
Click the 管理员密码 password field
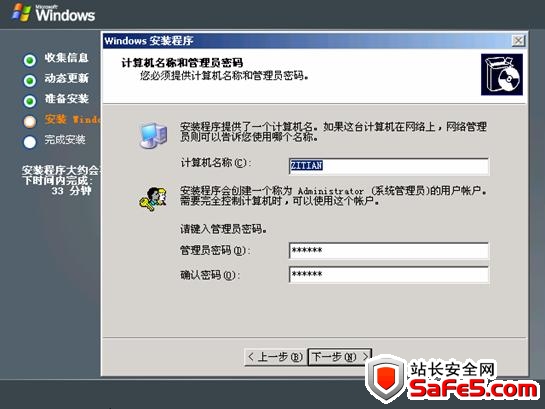389,251
